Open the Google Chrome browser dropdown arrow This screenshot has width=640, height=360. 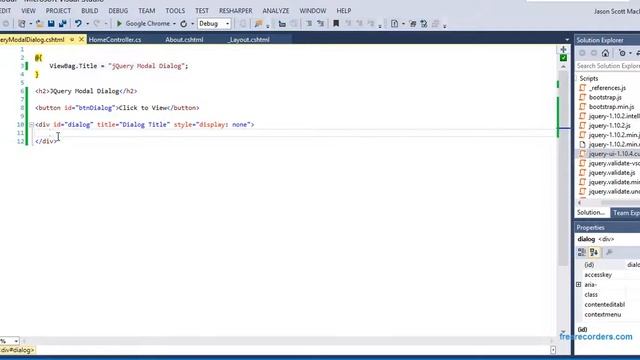(x=174, y=24)
